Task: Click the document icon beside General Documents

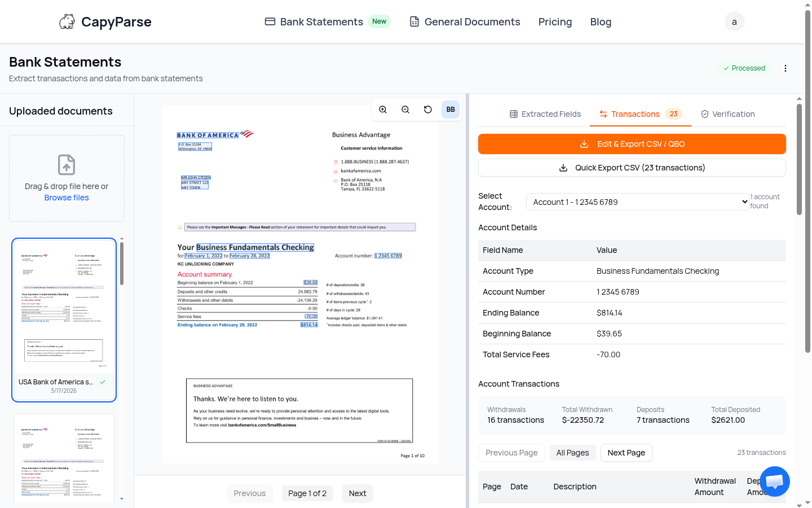Action: (414, 21)
